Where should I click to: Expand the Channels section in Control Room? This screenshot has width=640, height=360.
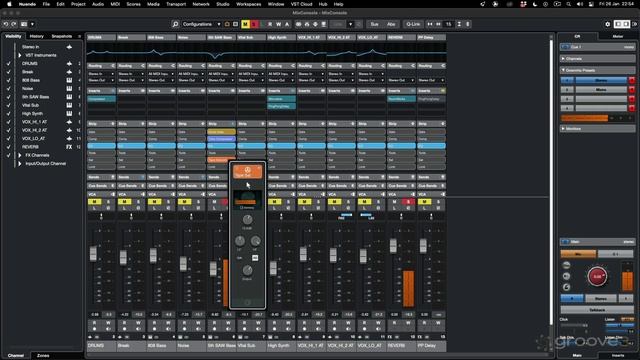(x=598, y=59)
